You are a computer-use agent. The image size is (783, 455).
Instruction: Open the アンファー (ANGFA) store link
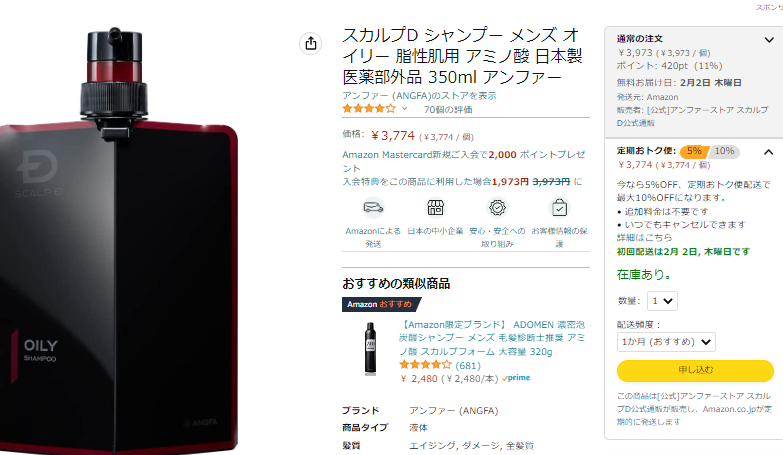419,95
